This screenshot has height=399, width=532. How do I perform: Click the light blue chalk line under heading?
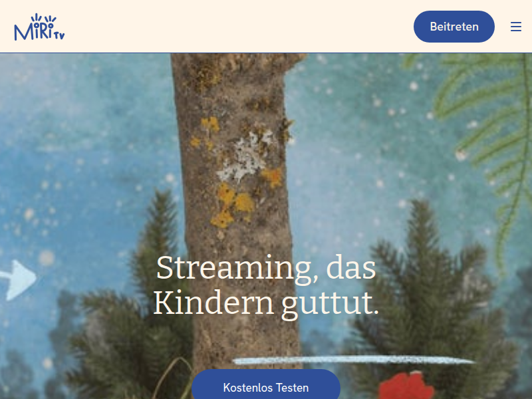[x=354, y=360]
